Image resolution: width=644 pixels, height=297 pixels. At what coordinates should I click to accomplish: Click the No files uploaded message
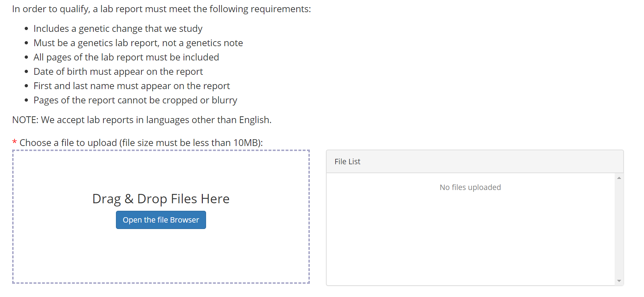point(470,188)
